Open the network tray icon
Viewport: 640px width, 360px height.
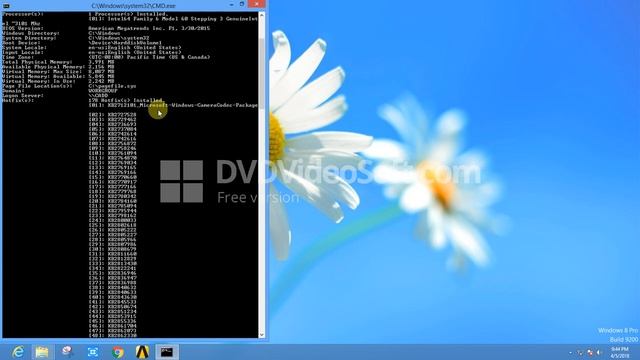tap(580, 352)
